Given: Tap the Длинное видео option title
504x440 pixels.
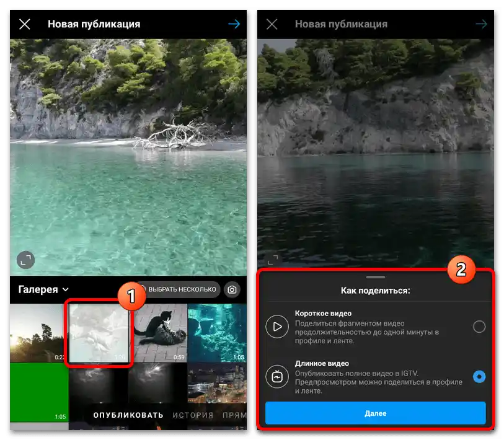Looking at the screenshot, I should (x=322, y=364).
